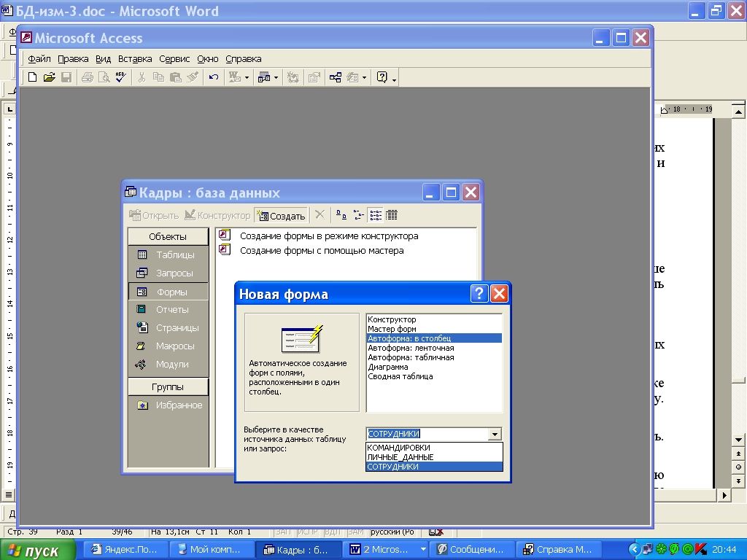Open the New Object dropdown arrow

[x=365, y=77]
